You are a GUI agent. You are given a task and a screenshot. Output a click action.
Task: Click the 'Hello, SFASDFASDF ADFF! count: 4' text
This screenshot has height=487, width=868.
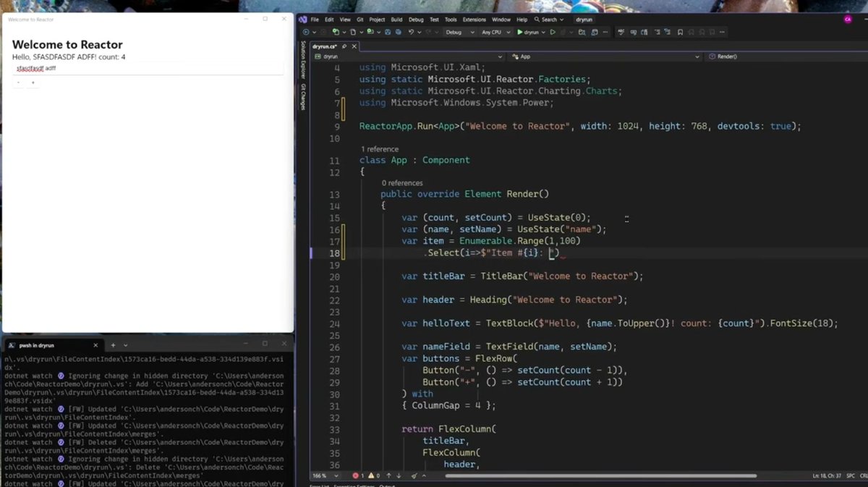click(x=69, y=57)
